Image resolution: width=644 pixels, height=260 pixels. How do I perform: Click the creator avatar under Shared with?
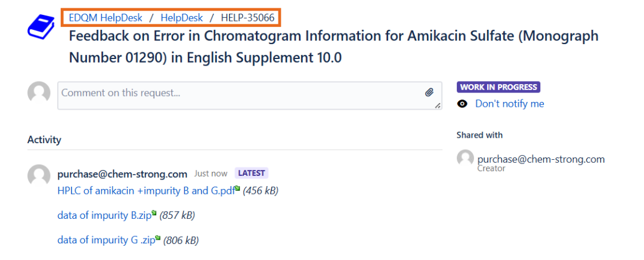[x=465, y=158]
